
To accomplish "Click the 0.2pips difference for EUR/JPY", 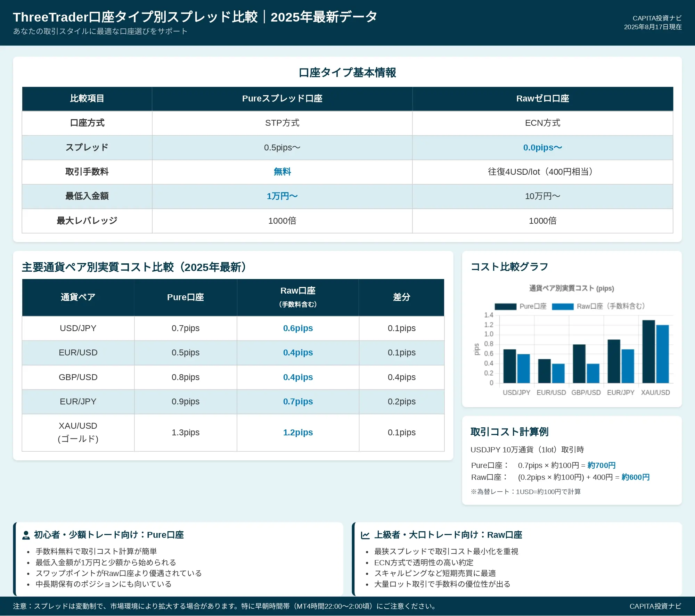I will [x=402, y=402].
